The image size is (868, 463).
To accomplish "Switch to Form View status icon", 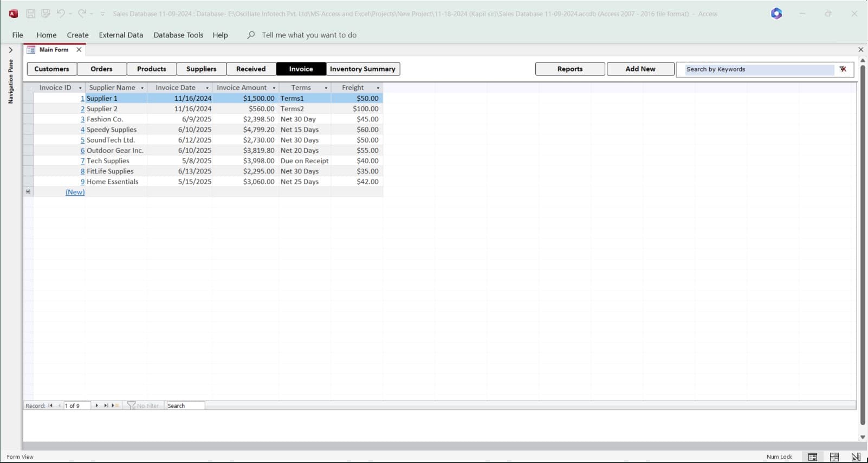I will pos(813,457).
